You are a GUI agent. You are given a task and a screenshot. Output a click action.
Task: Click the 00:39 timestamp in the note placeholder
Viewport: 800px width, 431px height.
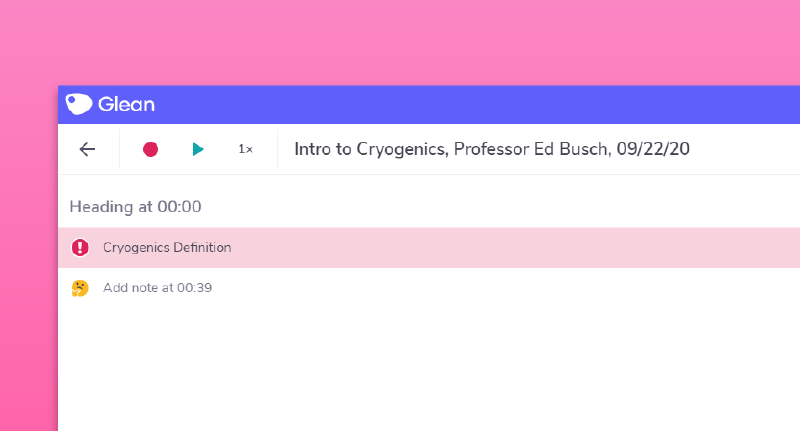(x=195, y=288)
